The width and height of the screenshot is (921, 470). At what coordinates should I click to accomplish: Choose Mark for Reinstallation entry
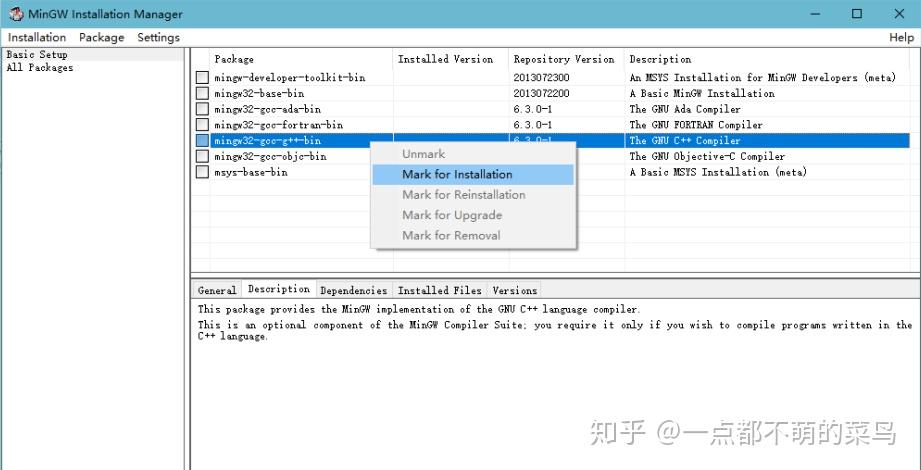(x=473, y=195)
